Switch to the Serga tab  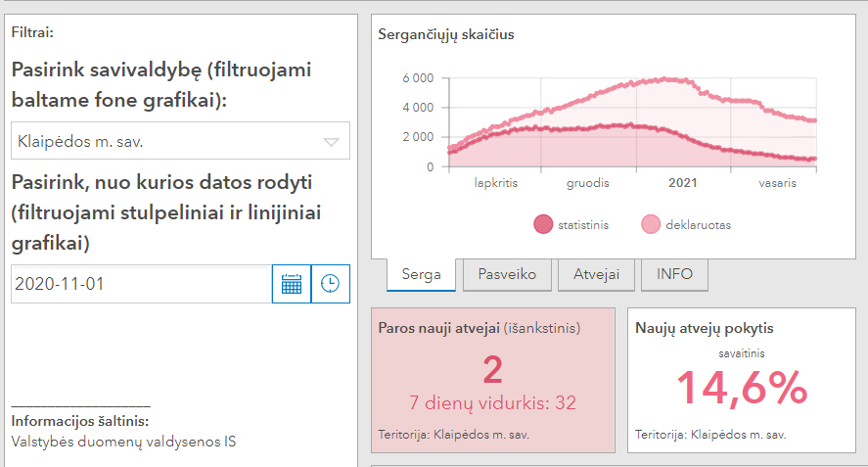pos(421,274)
